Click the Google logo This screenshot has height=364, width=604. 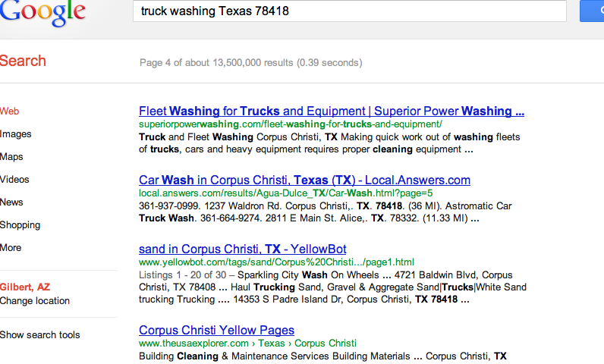[x=42, y=14]
